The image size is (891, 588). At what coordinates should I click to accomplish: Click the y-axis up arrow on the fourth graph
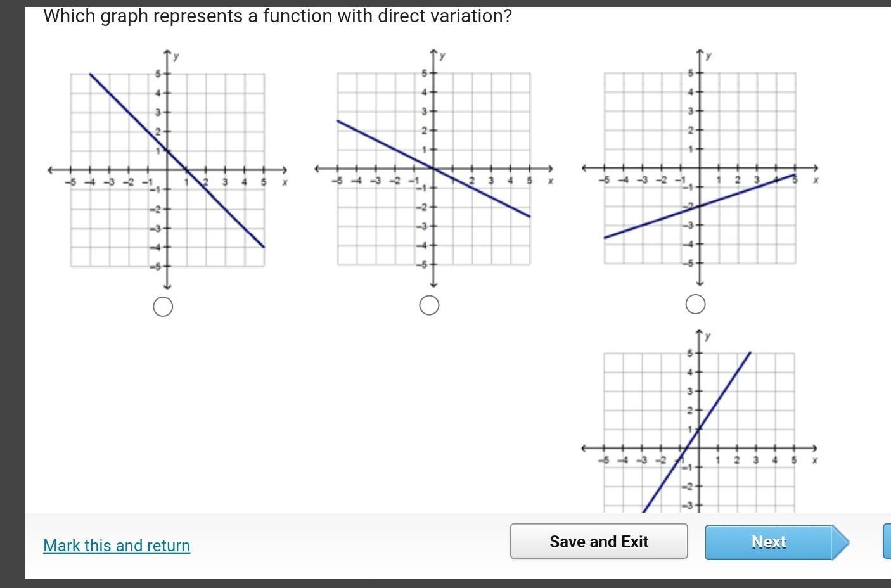coord(700,333)
